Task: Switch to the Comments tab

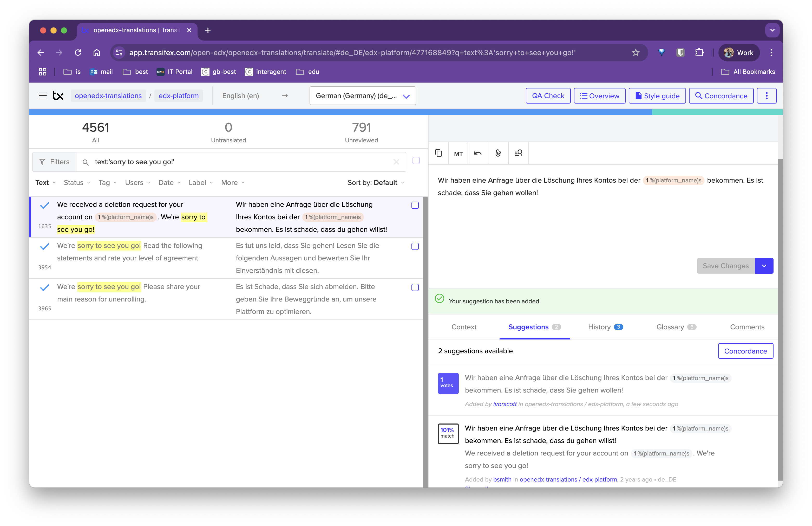Action: point(747,327)
